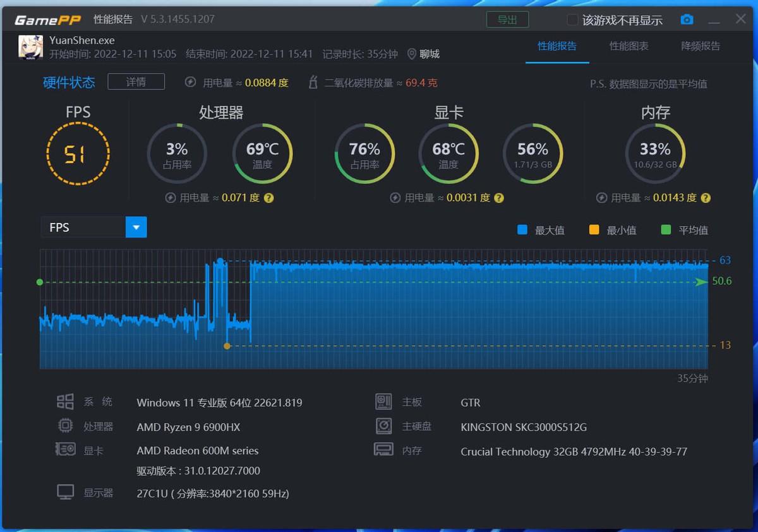Switch to the 性能图表 tab
This screenshot has width=758, height=532.
pyautogui.click(x=629, y=46)
